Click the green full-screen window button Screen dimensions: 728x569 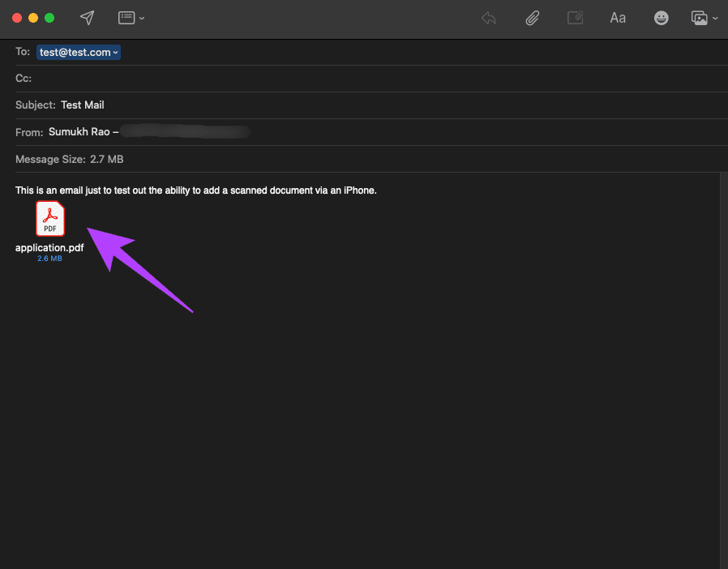pyautogui.click(x=49, y=18)
